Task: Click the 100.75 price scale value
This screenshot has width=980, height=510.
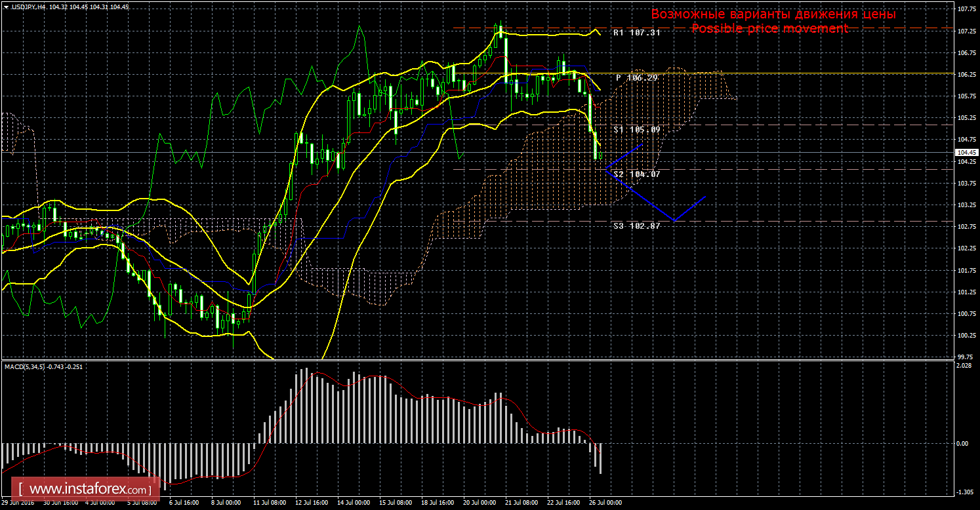Action: [966, 313]
